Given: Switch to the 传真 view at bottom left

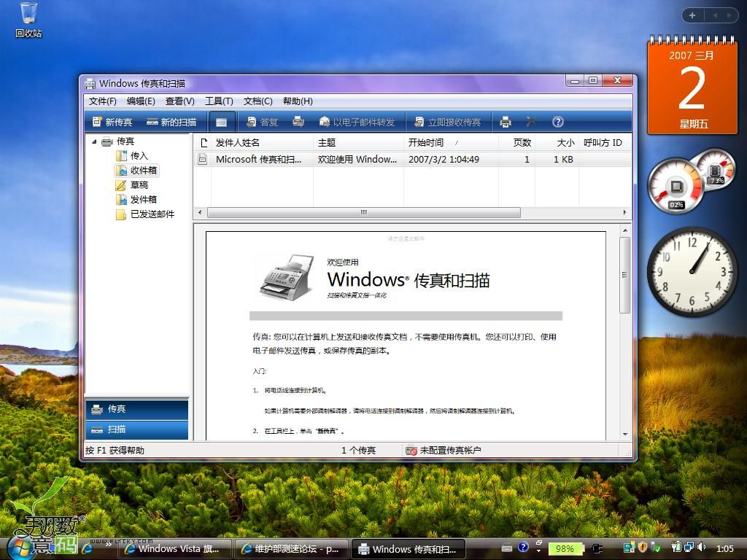Looking at the screenshot, I should point(137,409).
